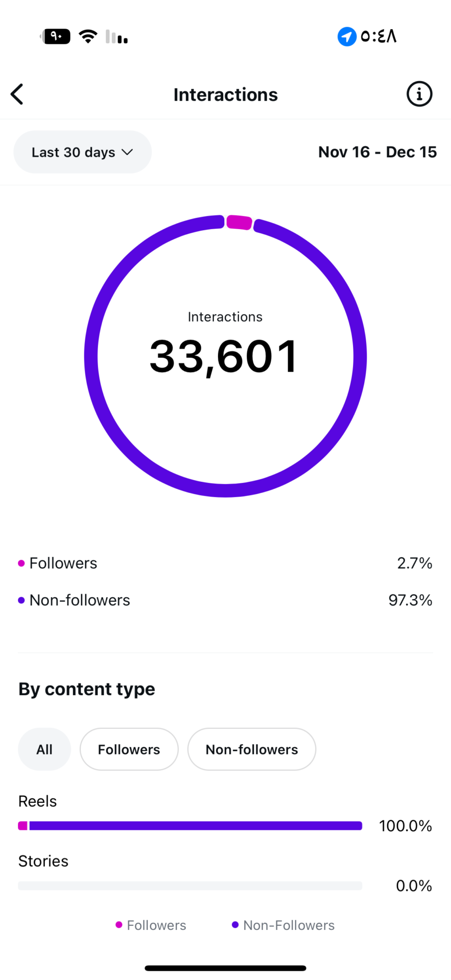The height and width of the screenshot is (980, 451).
Task: Tap the Nov 16 - Dec 15 date range
Action: coord(377,152)
